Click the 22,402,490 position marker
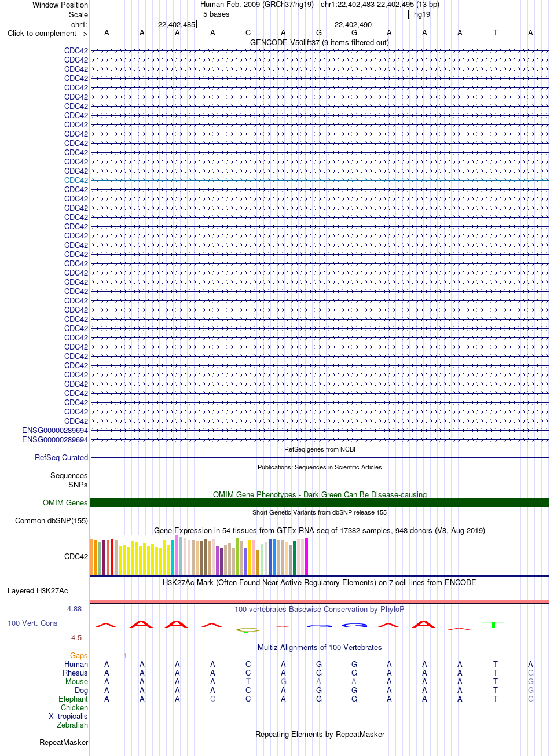Screen dimensions: 550x756 pos(353,24)
